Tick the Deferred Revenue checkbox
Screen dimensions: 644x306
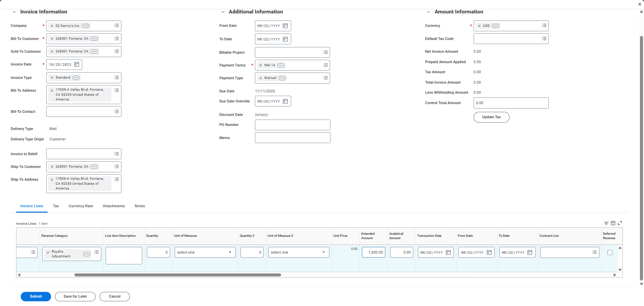tap(610, 253)
